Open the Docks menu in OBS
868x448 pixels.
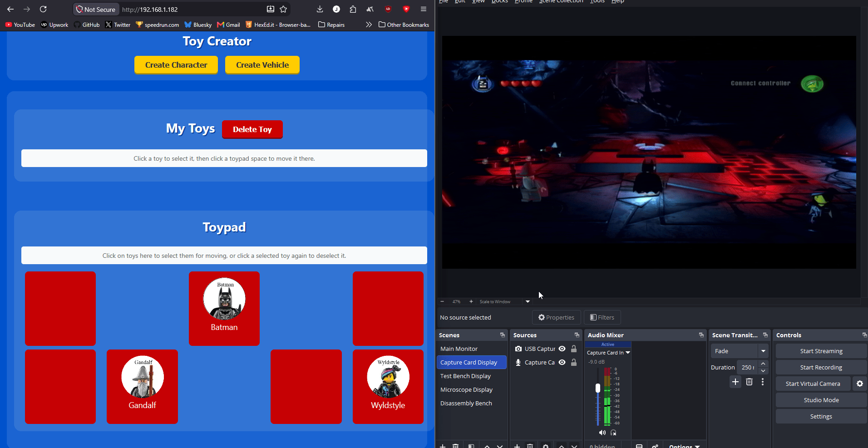499,1
